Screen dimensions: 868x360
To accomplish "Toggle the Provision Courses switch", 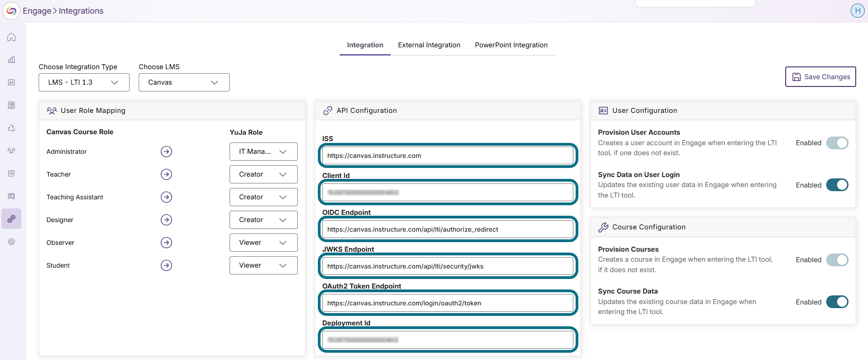I will click(837, 260).
